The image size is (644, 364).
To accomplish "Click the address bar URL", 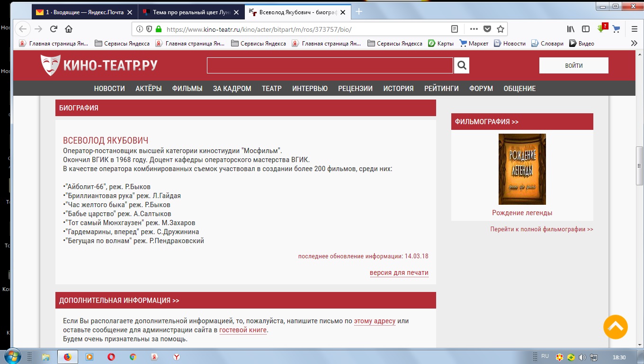I will pyautogui.click(x=259, y=29).
